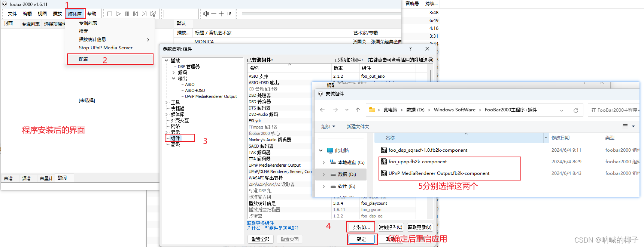Expand the 解码 node in preferences tree
The image size is (644, 247).
(x=174, y=72)
